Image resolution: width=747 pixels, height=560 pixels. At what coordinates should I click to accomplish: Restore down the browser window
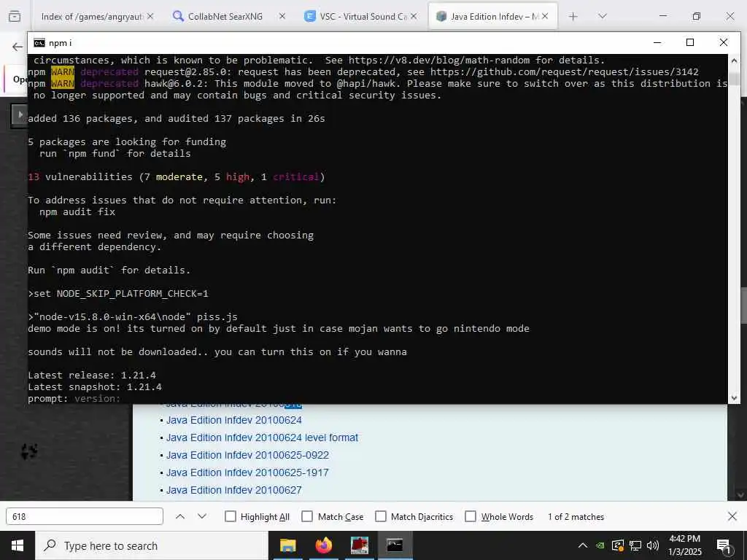click(x=697, y=16)
